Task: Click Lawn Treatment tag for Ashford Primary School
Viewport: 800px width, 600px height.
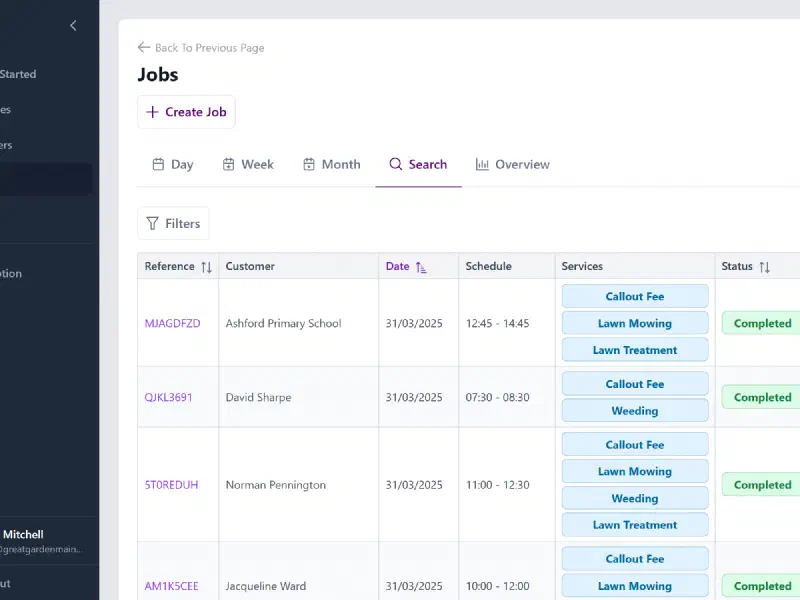Action: [x=635, y=350]
